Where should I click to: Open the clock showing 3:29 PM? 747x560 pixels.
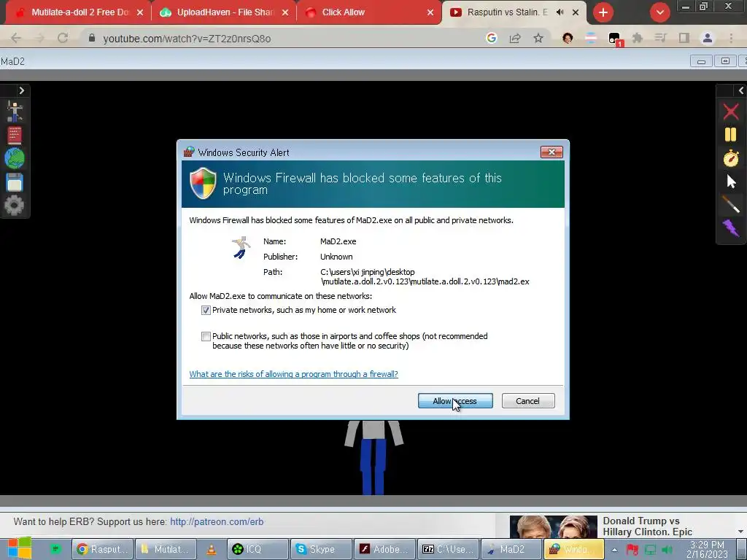pos(707,549)
